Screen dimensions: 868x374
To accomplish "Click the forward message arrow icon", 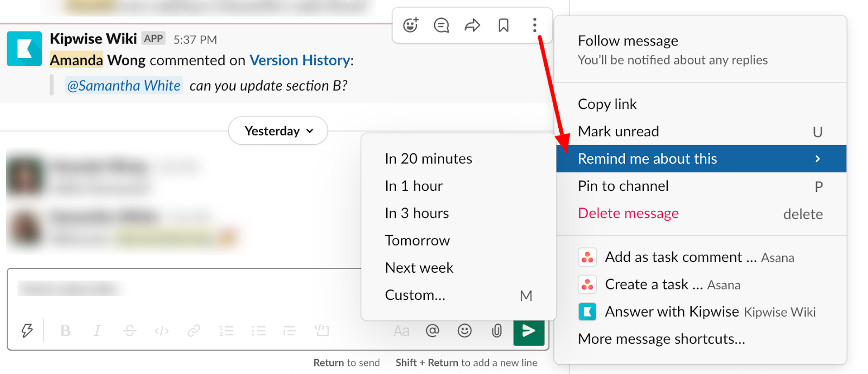I will [472, 25].
